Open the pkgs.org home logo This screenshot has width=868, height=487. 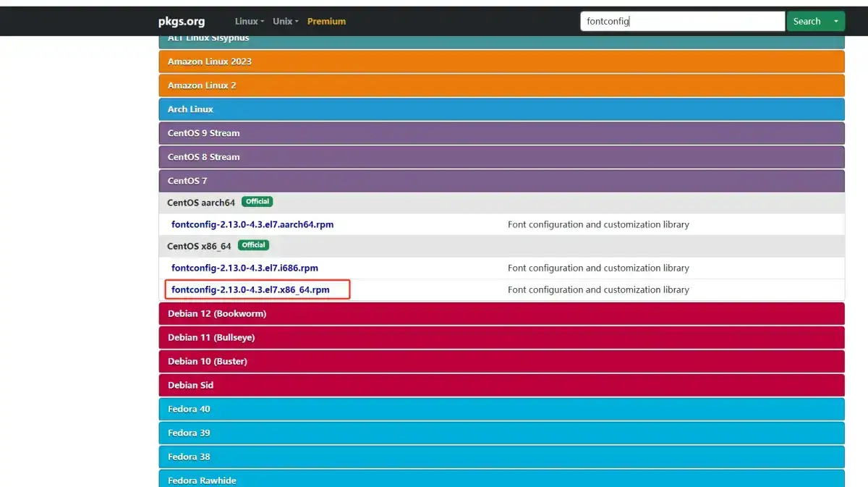181,21
